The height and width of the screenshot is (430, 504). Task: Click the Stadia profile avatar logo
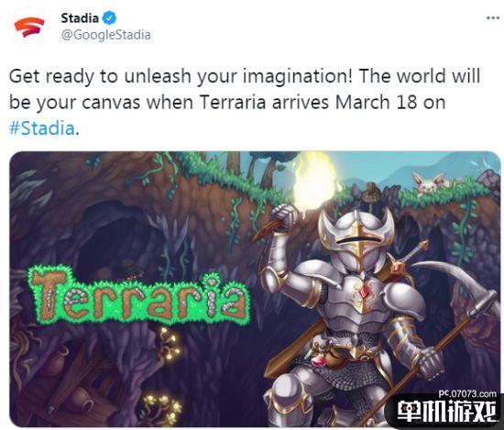pos(29,28)
